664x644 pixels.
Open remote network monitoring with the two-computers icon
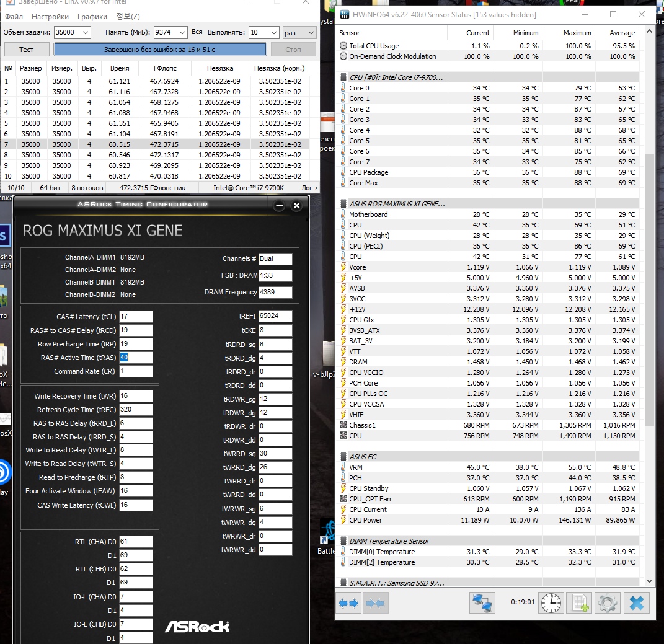(x=482, y=603)
